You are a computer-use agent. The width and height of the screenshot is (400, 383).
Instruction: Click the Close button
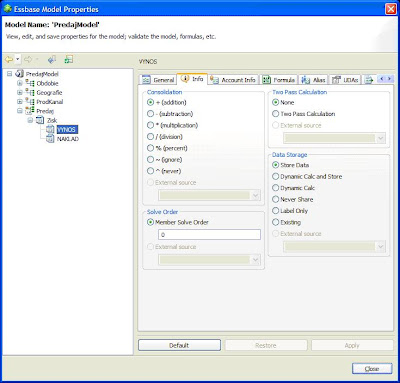(x=372, y=369)
